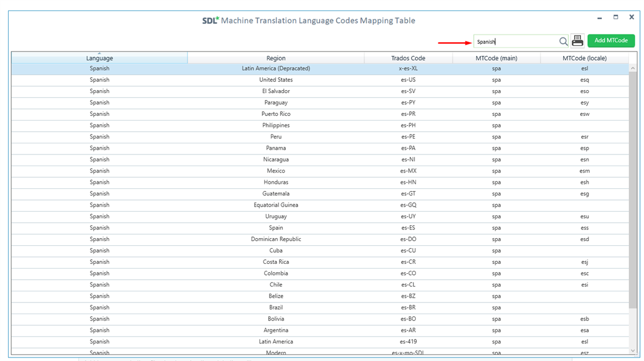Click the ess locale code cell
Viewport: 644px width, 361px height.
click(x=584, y=228)
